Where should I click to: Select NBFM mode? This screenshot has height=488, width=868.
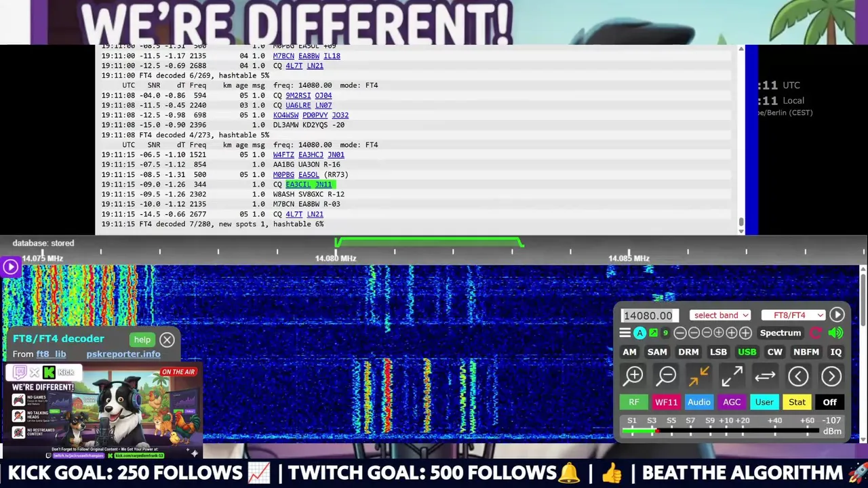coord(806,352)
